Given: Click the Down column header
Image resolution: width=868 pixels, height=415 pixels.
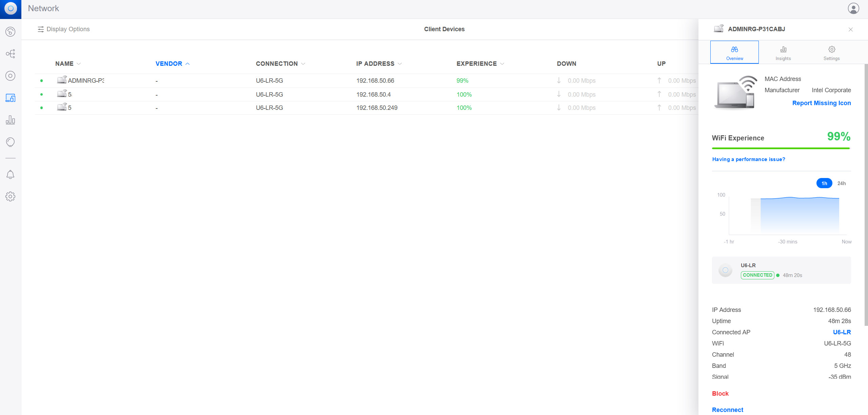Looking at the screenshot, I should tap(567, 64).
